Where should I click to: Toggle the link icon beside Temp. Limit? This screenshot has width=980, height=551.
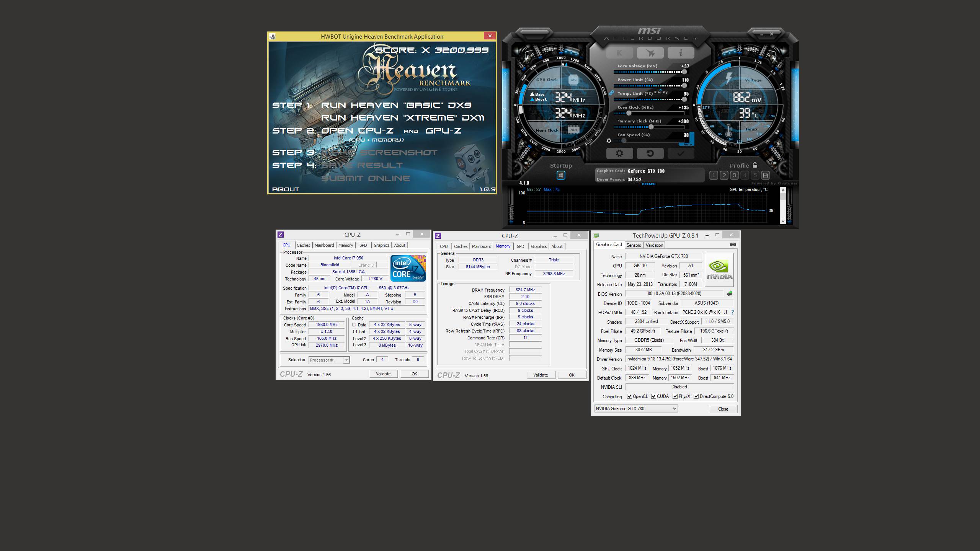pyautogui.click(x=611, y=93)
